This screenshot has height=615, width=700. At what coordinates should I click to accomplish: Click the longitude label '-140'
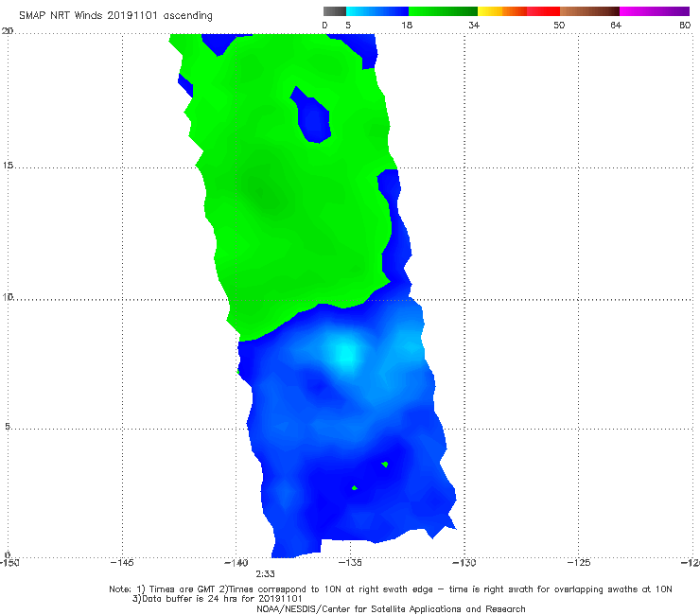[x=236, y=563]
